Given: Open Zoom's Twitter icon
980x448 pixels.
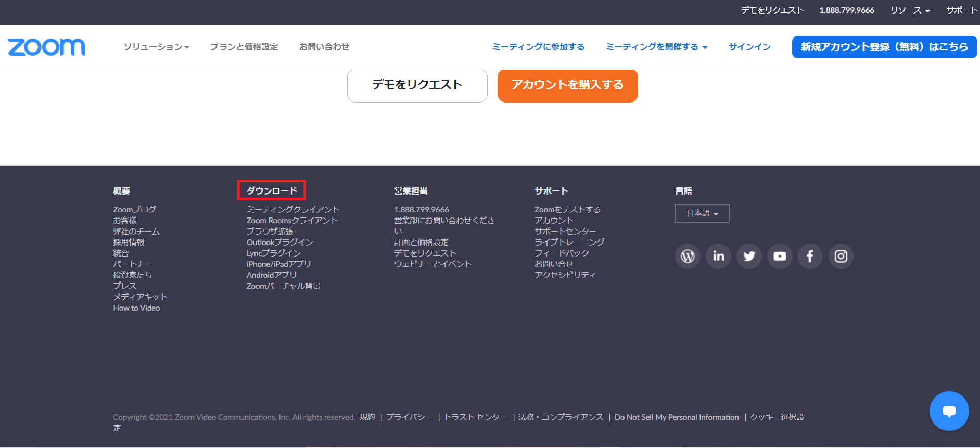Looking at the screenshot, I should coord(749,256).
